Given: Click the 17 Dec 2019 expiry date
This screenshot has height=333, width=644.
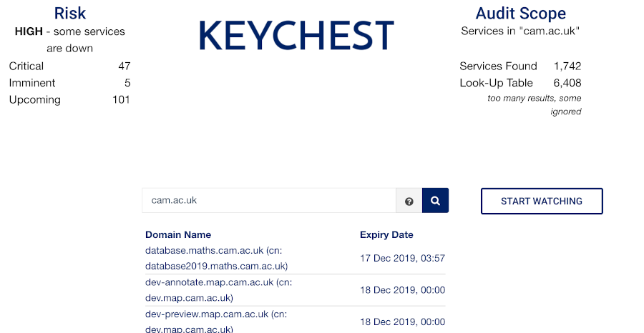Looking at the screenshot, I should (x=402, y=258).
